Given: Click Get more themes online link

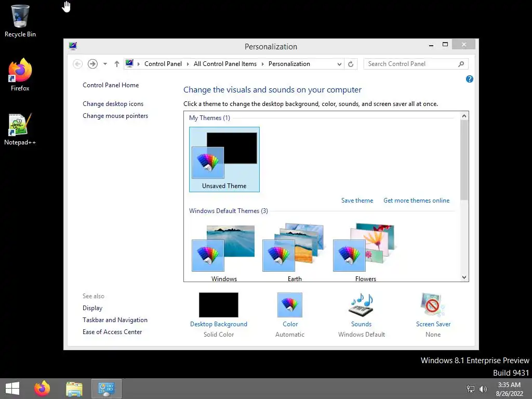Looking at the screenshot, I should coord(416,201).
